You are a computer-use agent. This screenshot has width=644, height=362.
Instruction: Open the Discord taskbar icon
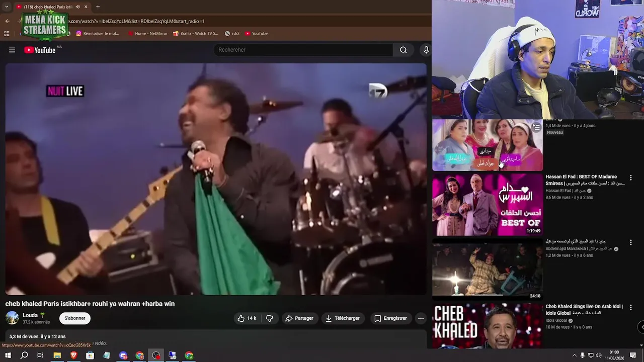coord(123,355)
